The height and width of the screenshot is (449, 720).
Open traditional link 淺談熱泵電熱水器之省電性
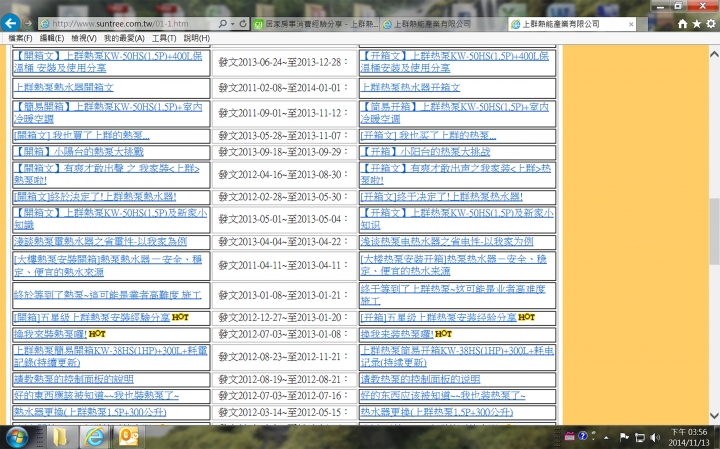click(x=100, y=241)
